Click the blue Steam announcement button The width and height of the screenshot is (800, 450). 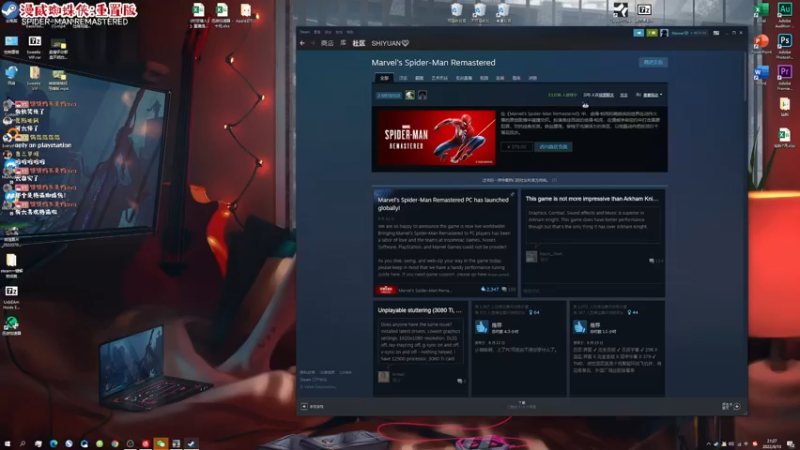tap(639, 33)
